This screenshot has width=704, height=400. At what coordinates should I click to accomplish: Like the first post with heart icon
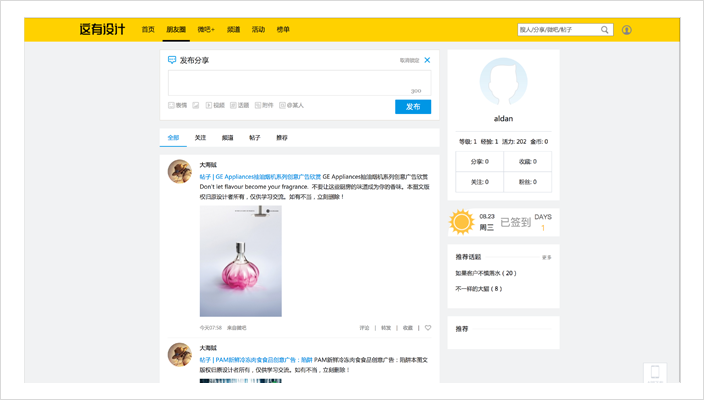pyautogui.click(x=428, y=328)
